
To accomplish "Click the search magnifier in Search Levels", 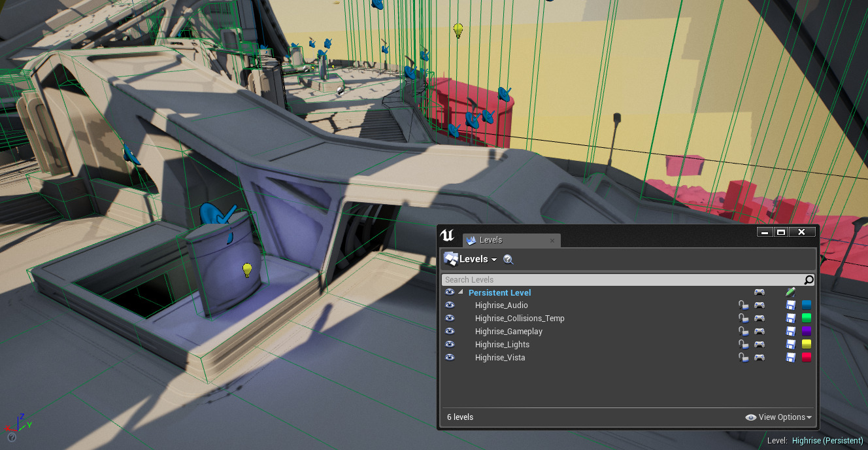I will click(809, 280).
